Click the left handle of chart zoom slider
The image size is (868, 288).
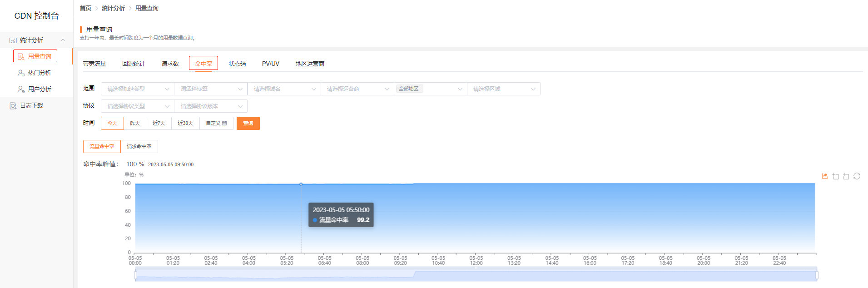[x=135, y=275]
